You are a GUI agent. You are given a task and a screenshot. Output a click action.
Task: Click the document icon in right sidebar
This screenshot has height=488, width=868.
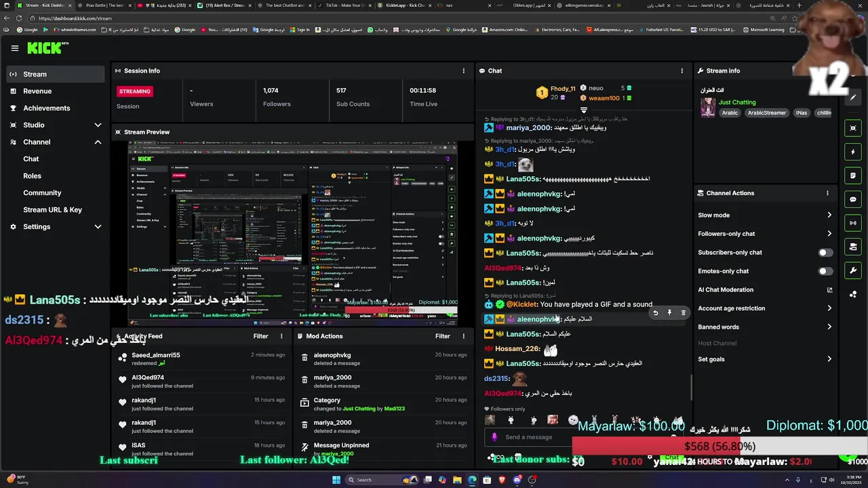click(853, 176)
